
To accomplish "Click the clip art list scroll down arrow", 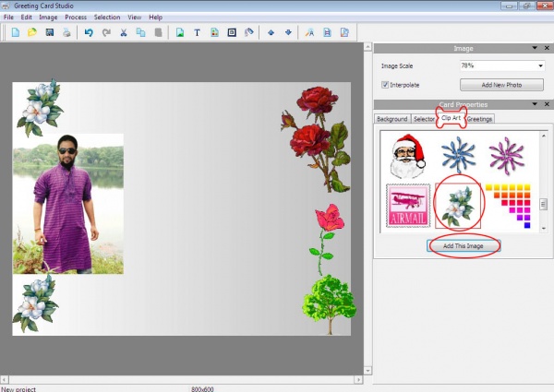I will 544,229.
